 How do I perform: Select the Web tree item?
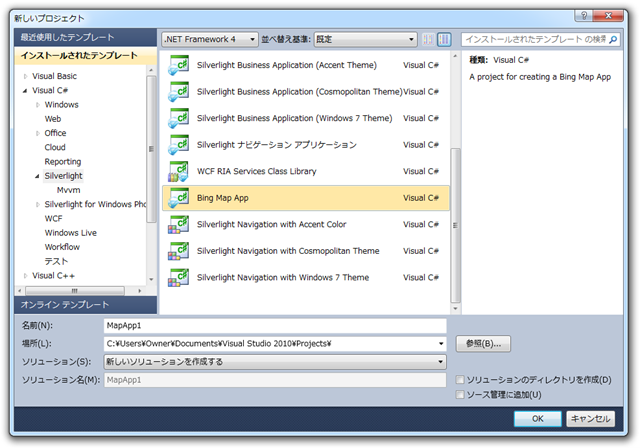53,119
